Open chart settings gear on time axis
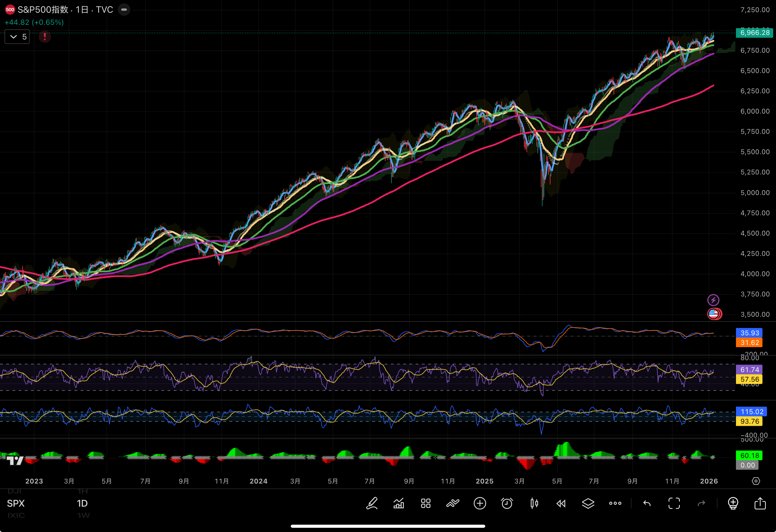This screenshot has width=776, height=532. 756,481
